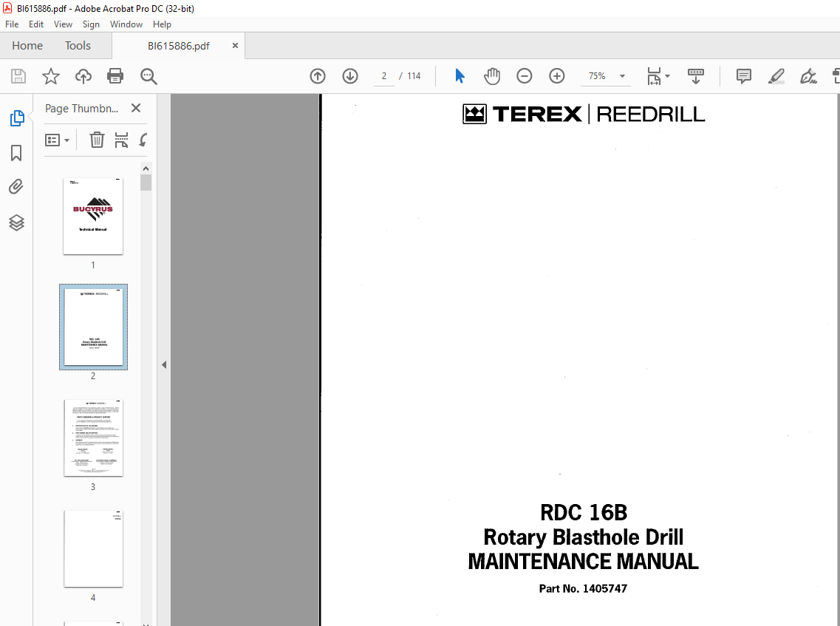Print the document
This screenshot has width=840, height=626.
(x=115, y=76)
